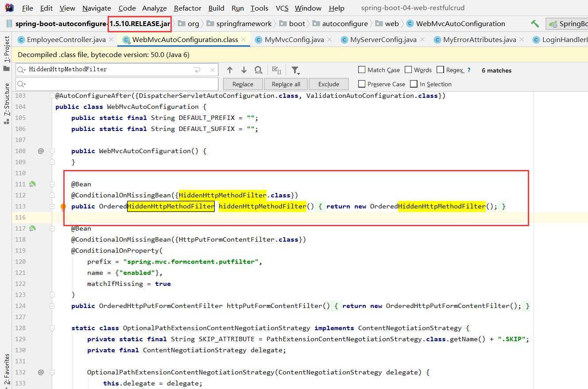Click the new line icon in search field
The width and height of the screenshot is (588, 389).
click(x=197, y=70)
